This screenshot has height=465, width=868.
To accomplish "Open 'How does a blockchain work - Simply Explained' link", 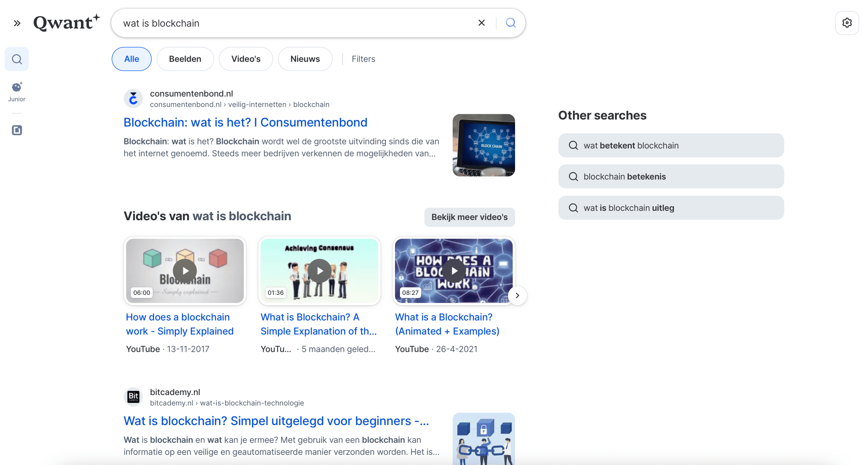I will 180,324.
